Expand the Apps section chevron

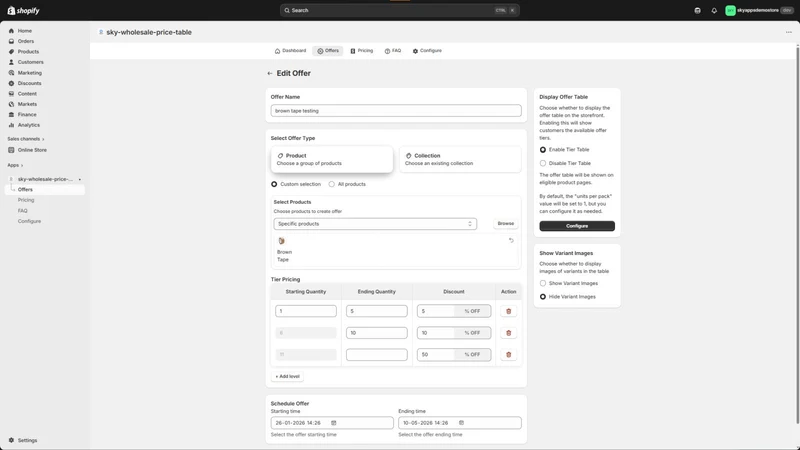(x=21, y=165)
